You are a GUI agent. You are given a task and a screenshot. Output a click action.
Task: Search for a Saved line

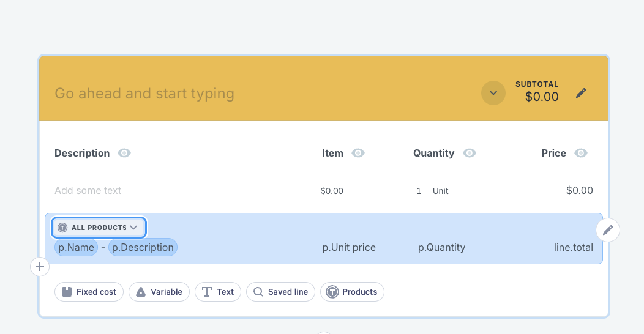coord(281,292)
